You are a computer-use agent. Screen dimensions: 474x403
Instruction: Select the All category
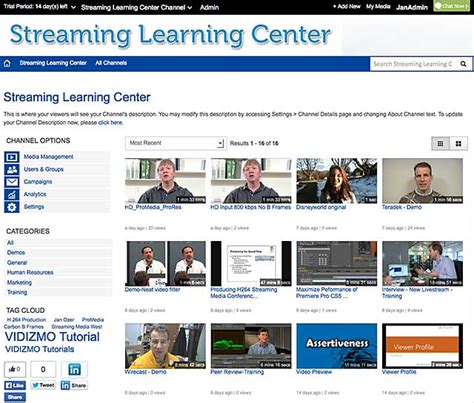[x=10, y=243]
